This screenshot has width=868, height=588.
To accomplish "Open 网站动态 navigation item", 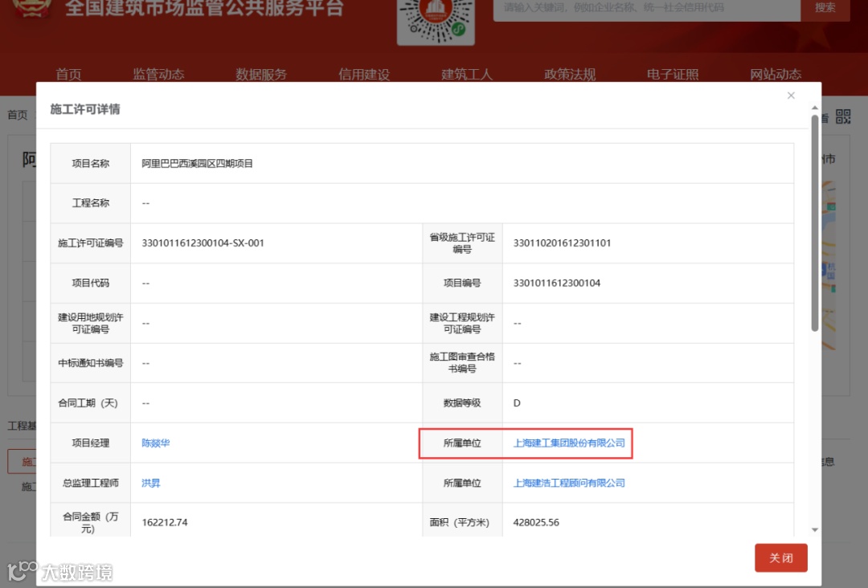I will 776,74.
